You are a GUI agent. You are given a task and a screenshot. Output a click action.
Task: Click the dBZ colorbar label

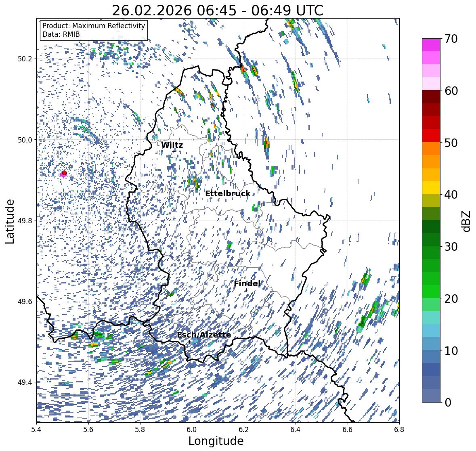click(467, 221)
